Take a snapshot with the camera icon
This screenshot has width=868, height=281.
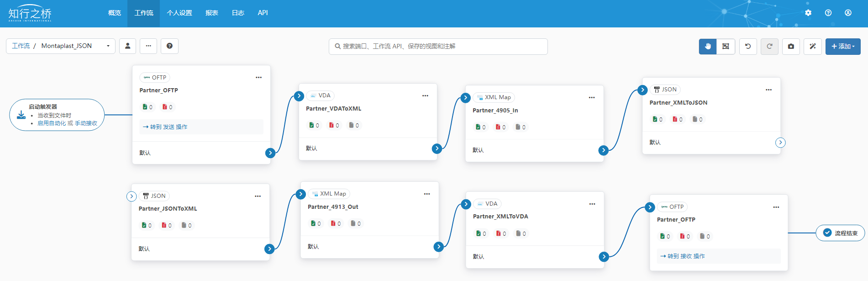click(791, 46)
